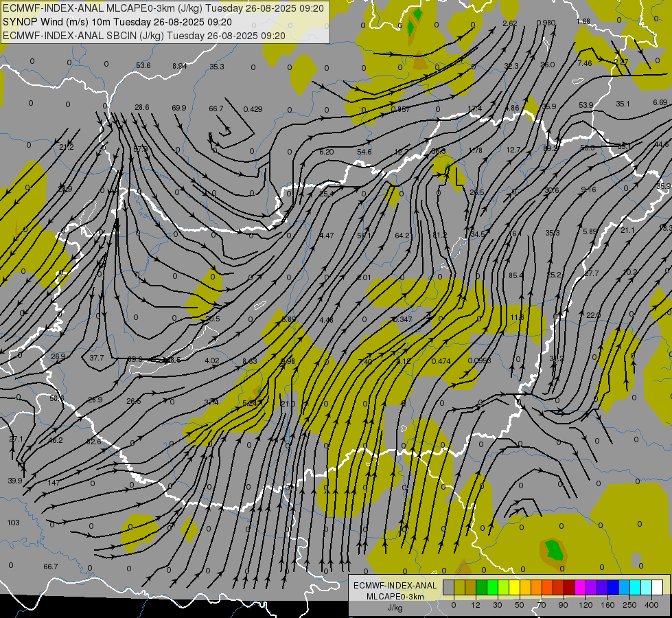
Task: Click the map value "2.62"
Action: coord(509,23)
